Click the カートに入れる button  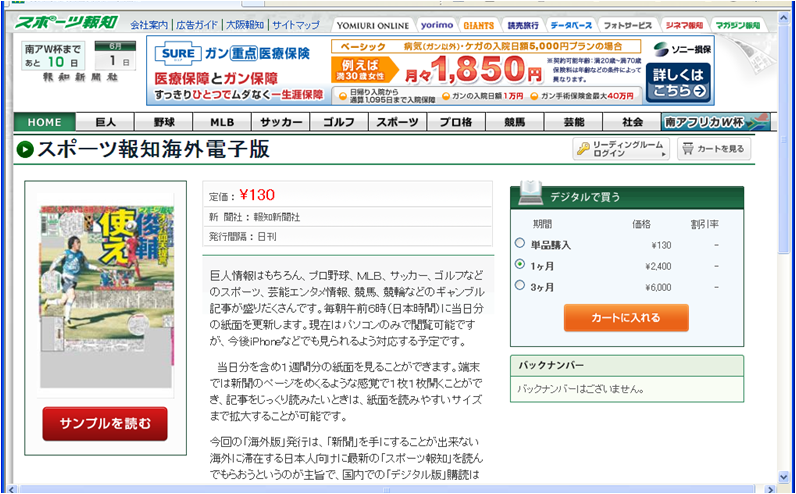click(626, 318)
